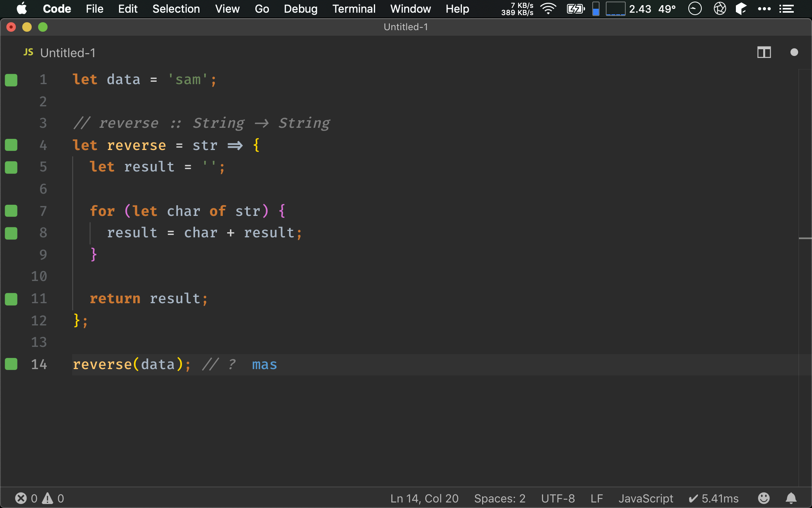
Task: Click the coverage marker on line 8
Action: (x=11, y=233)
